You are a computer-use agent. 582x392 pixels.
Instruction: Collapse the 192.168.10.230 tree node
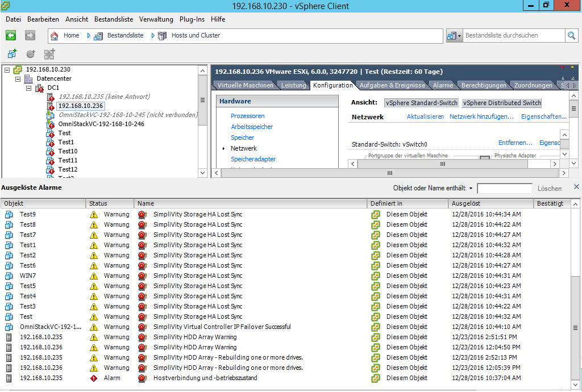7,70
